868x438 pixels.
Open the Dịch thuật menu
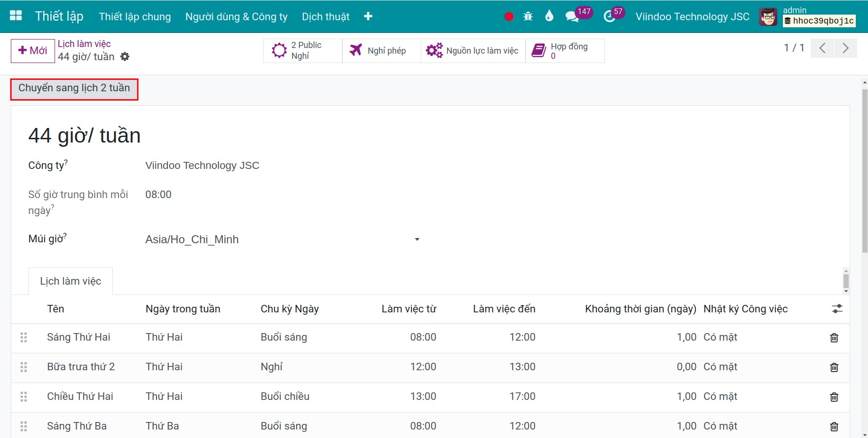pyautogui.click(x=326, y=16)
